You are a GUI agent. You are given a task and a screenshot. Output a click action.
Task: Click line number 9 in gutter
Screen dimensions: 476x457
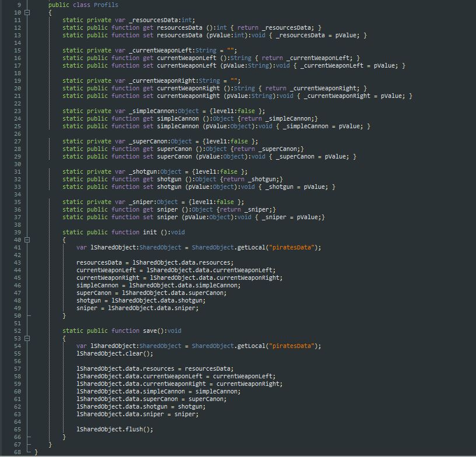19,5
